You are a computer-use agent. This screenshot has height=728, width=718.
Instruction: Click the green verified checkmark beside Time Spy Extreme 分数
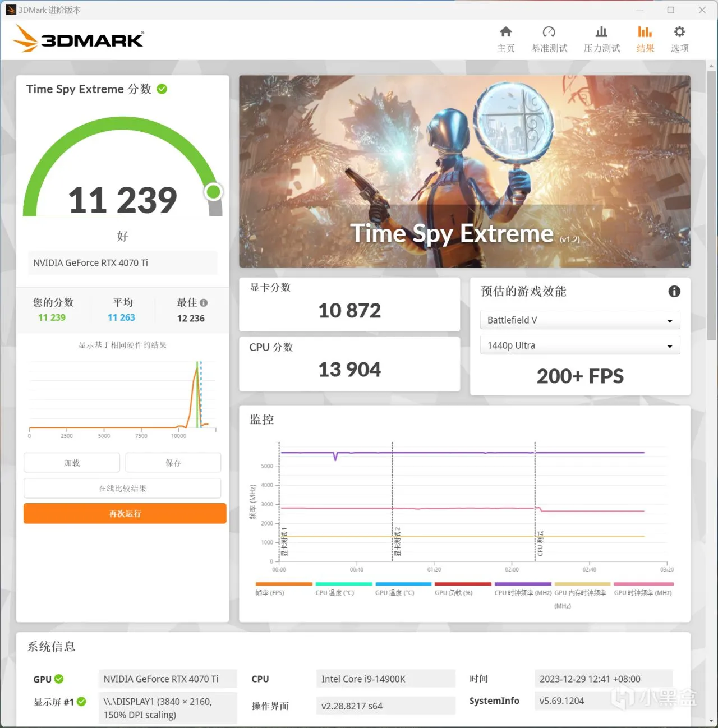(162, 89)
